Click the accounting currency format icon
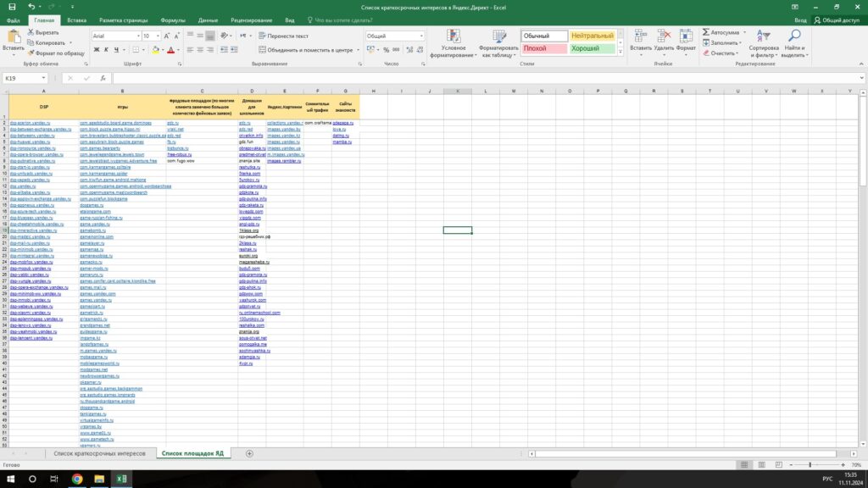This screenshot has width=868, height=488. pyautogui.click(x=371, y=50)
